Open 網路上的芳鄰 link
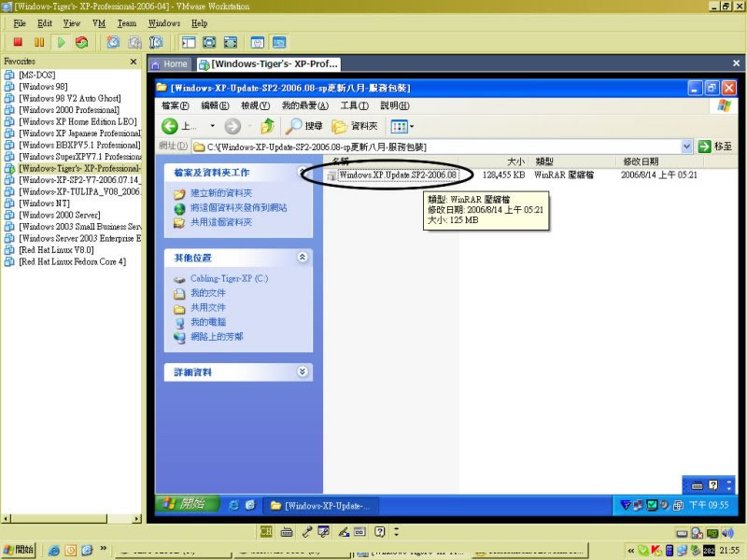Screen dimensions: 747x560 [x=217, y=337]
